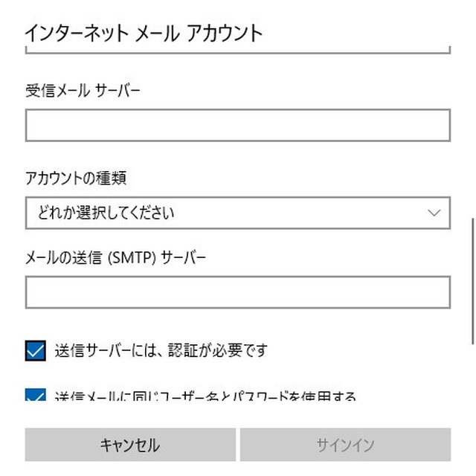
Task: Click the 送信サーバーには、認証が必要です label text
Action: pos(161,350)
